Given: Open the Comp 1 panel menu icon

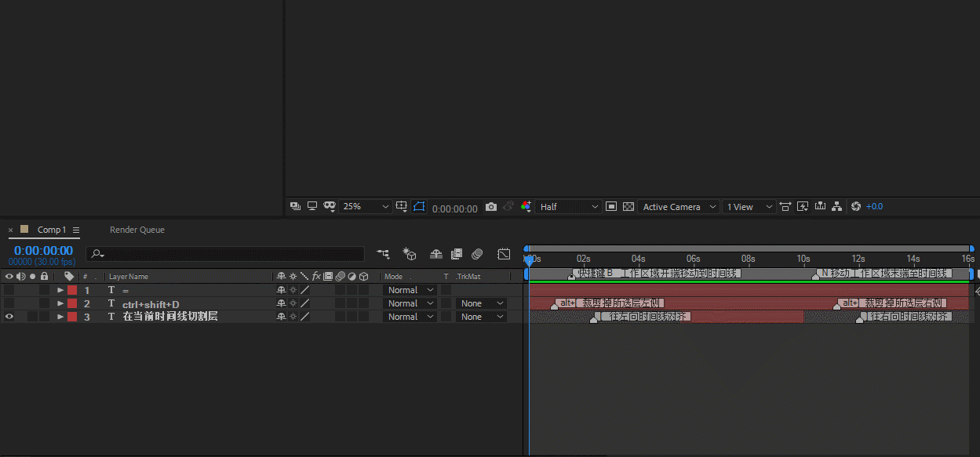Looking at the screenshot, I should tap(76, 230).
